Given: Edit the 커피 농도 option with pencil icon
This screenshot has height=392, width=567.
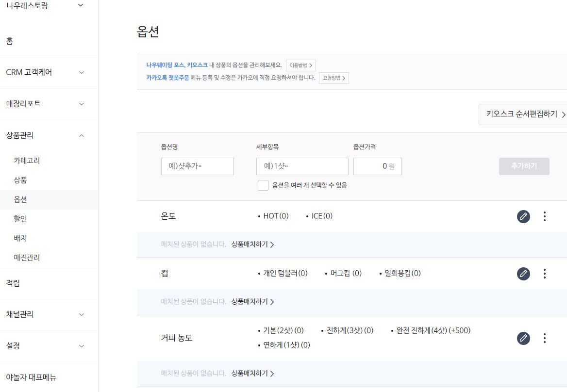Looking at the screenshot, I should point(523,338).
